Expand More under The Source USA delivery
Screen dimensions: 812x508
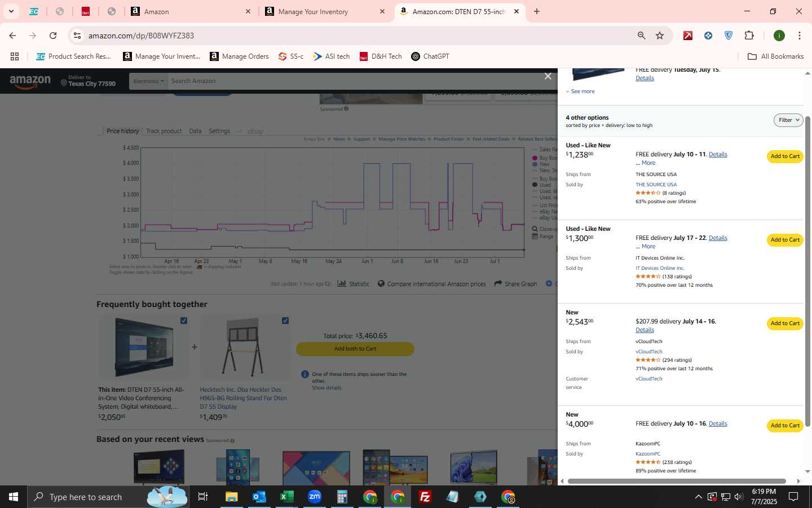(x=648, y=163)
